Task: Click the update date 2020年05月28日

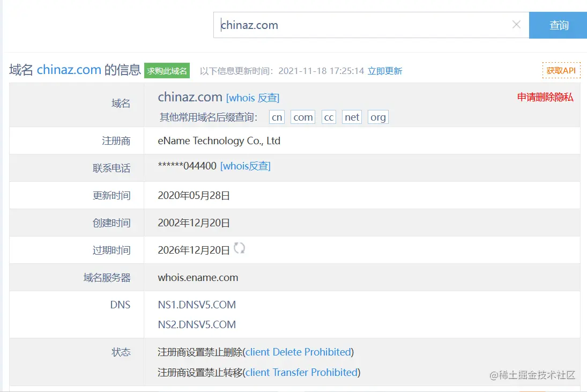Action: (194, 195)
